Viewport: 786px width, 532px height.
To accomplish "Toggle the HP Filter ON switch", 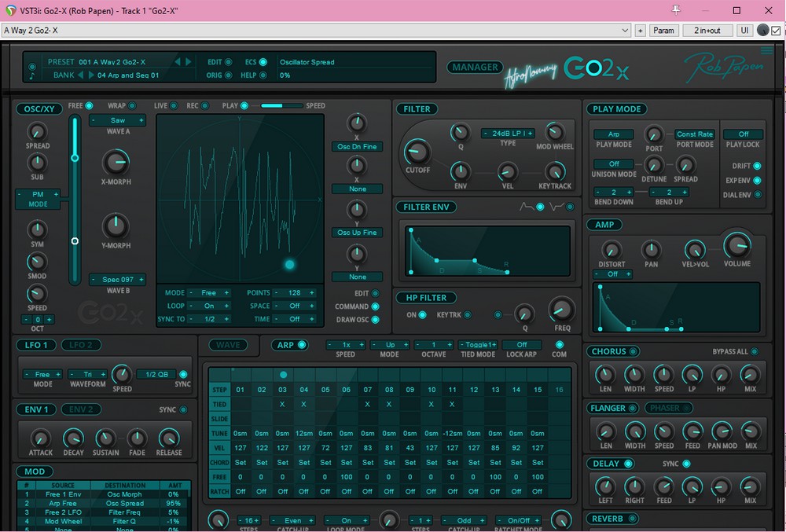I will click(422, 314).
